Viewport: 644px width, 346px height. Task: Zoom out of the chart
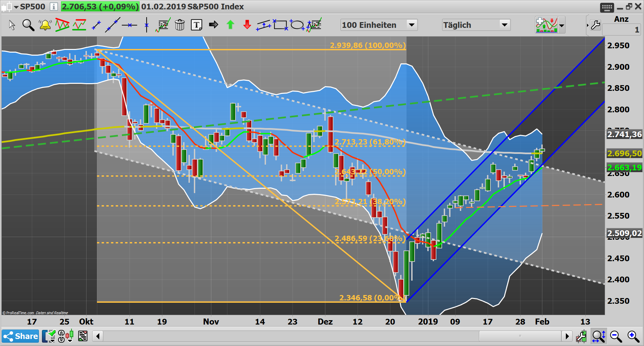616,336
